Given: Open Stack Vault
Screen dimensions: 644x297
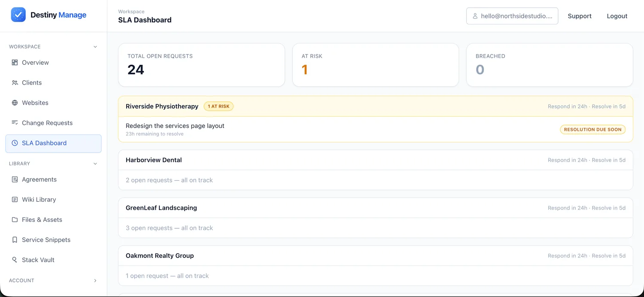Looking at the screenshot, I should [x=54, y=260].
